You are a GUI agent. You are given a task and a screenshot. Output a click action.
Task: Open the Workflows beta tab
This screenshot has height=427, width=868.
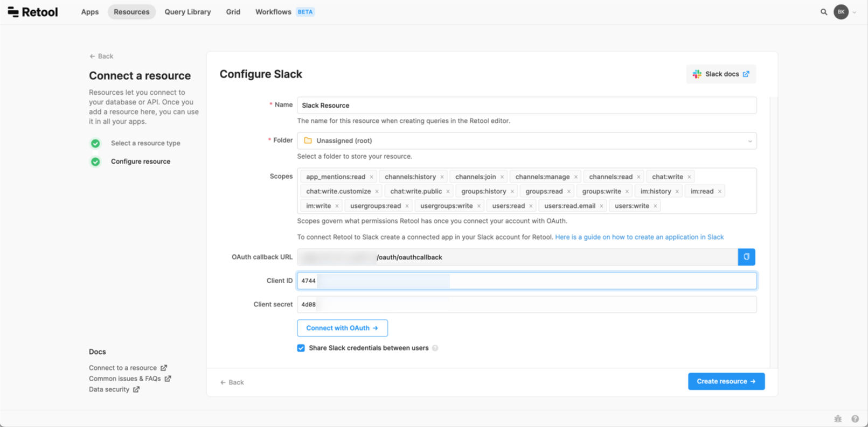pos(284,12)
